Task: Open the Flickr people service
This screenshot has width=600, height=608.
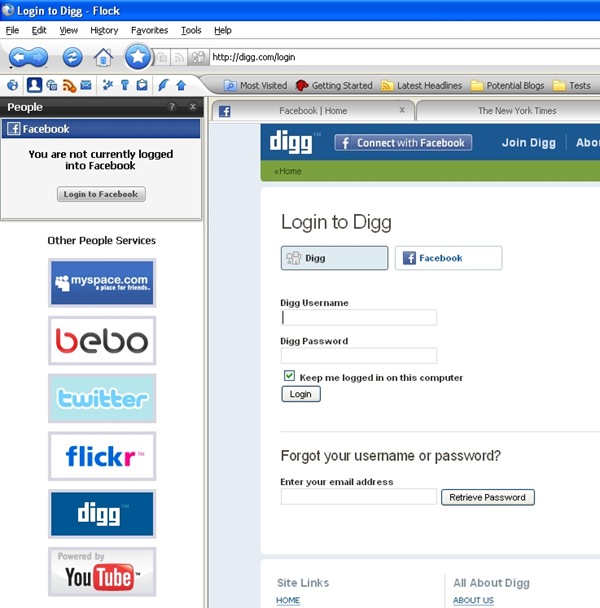Action: 102,456
